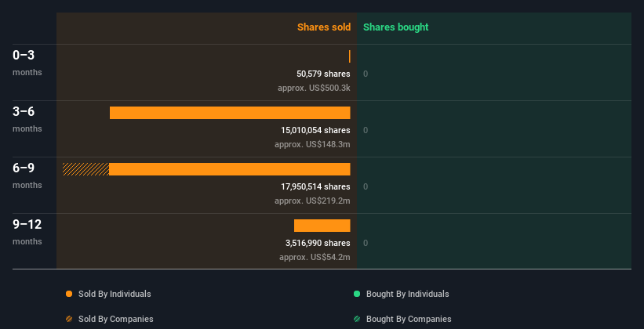Click the 15,010,054 shares value text

click(x=315, y=130)
